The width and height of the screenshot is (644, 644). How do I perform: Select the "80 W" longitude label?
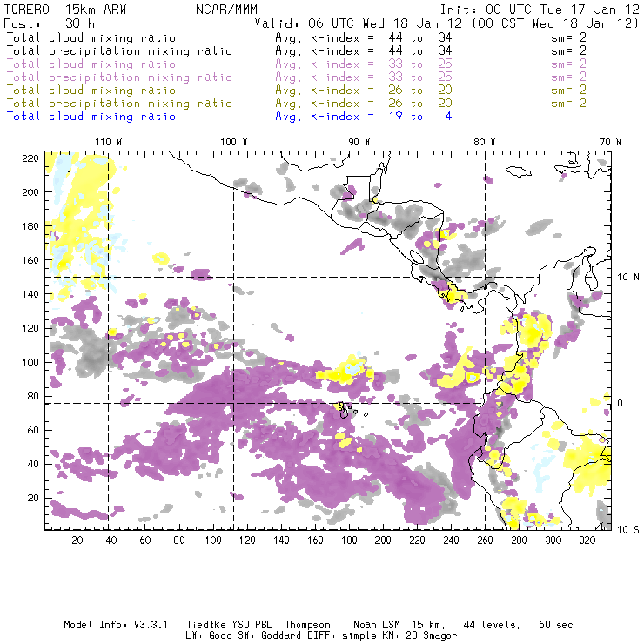[x=485, y=142]
